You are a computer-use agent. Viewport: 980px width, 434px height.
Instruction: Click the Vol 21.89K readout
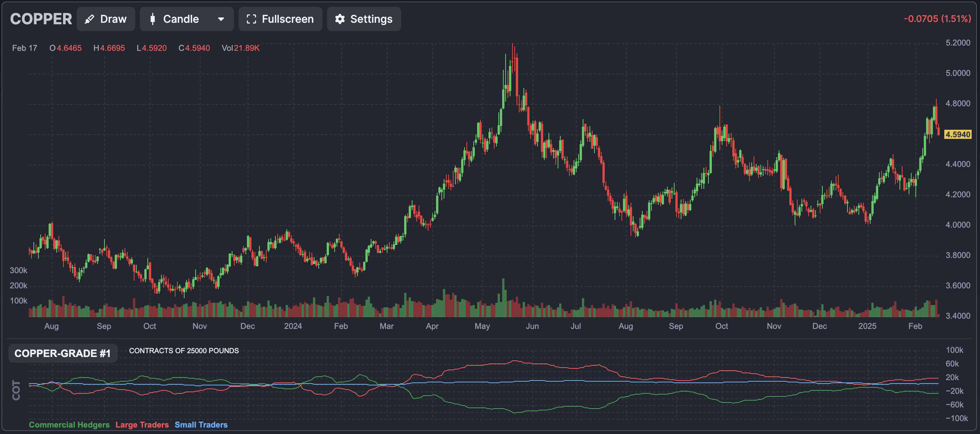coord(240,48)
